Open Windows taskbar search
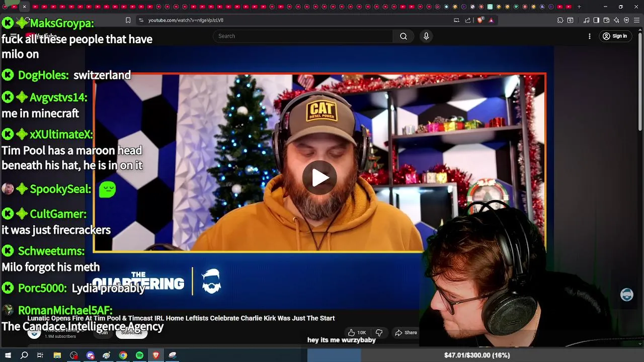 (24, 355)
